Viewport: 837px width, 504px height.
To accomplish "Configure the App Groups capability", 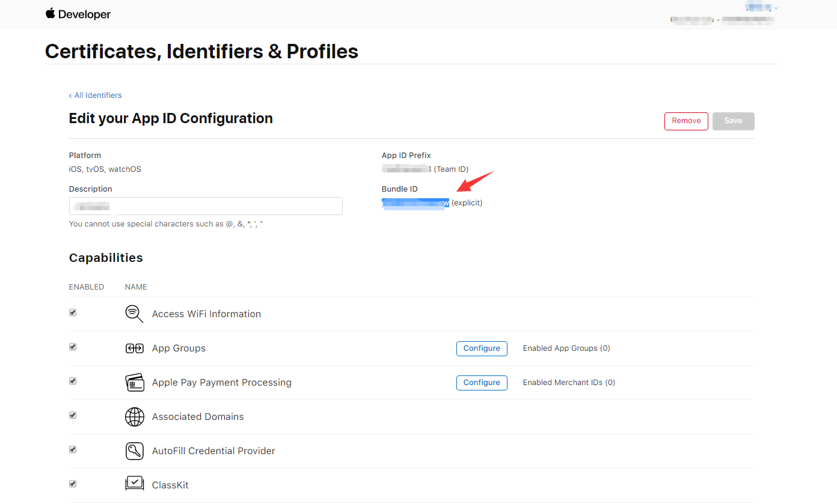I will tap(482, 348).
